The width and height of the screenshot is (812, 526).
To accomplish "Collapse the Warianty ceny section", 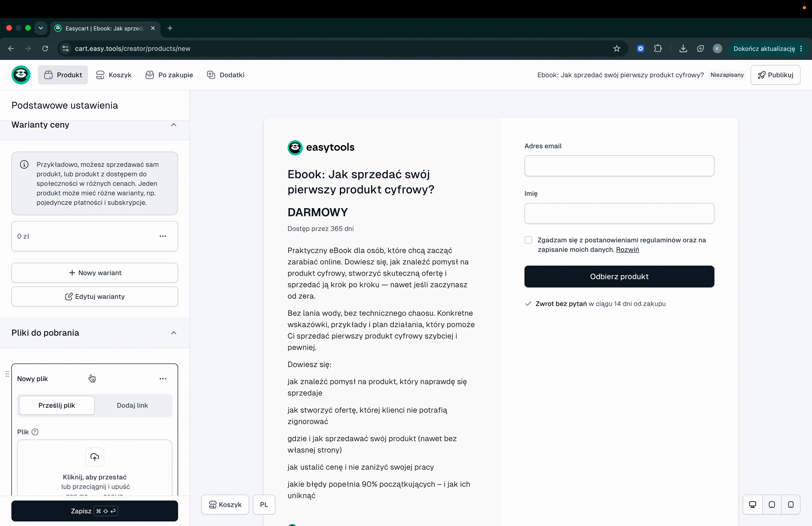I will (x=174, y=125).
